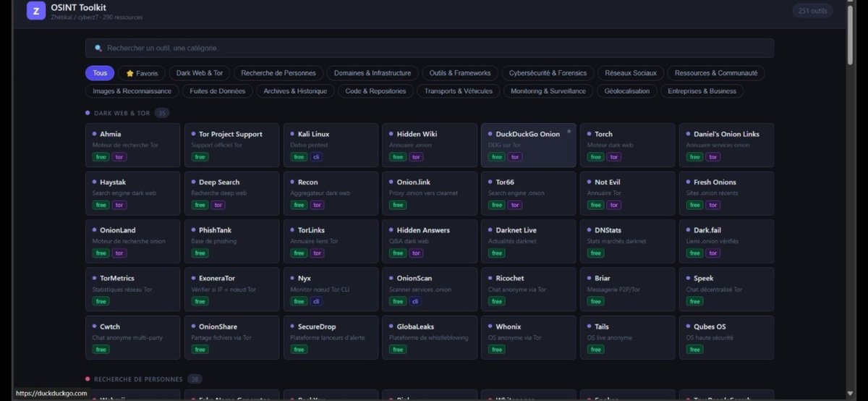Viewport: 868px width, 401px height.
Task: Open the OnionLand card
Action: pyautogui.click(x=132, y=241)
